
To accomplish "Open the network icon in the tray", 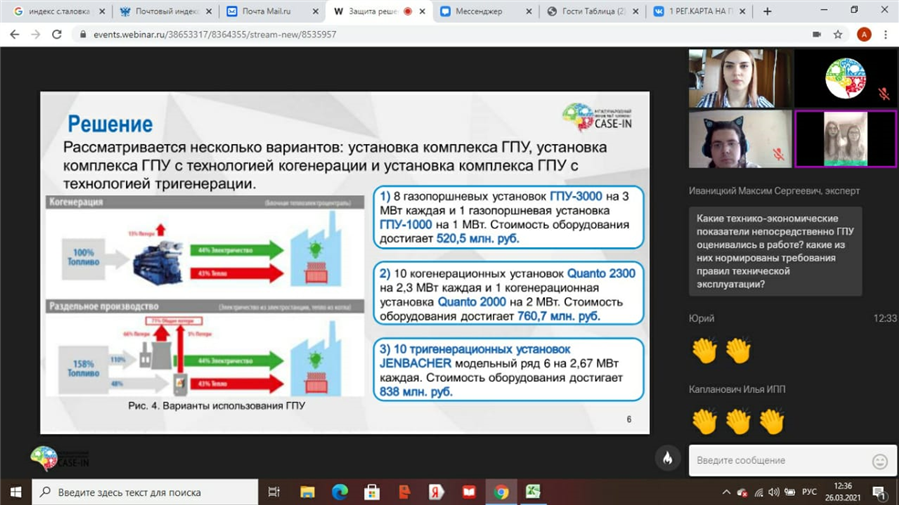I will tap(759, 492).
